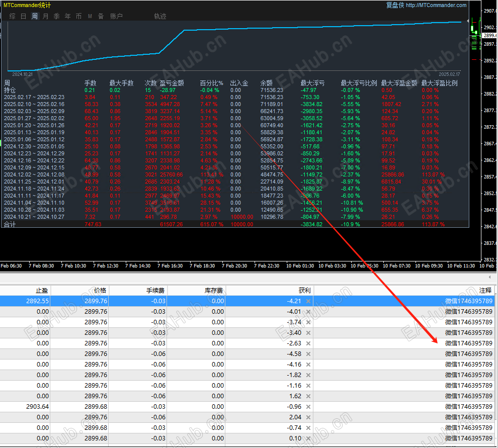This screenshot has width=498, height=448.
Task: Select the week row 2024.11.04 ~ 2024.11.10
Action: pyautogui.click(x=235, y=203)
